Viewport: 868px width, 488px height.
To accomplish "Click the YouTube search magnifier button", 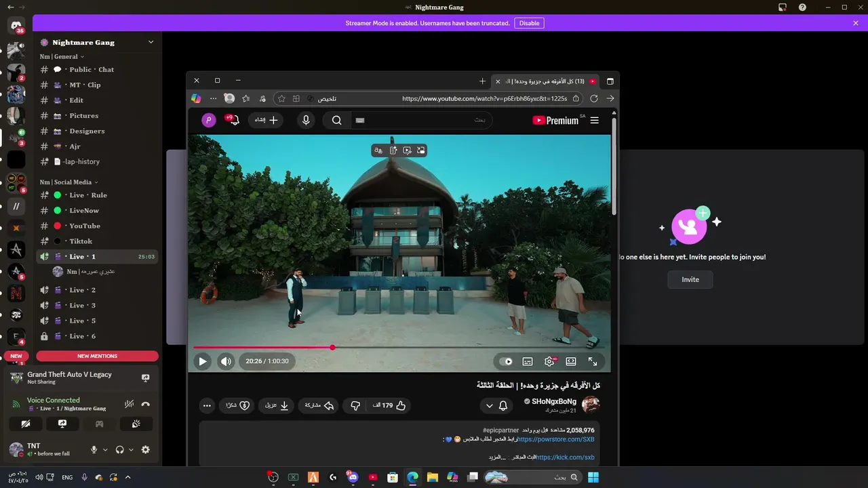I will tap(337, 120).
